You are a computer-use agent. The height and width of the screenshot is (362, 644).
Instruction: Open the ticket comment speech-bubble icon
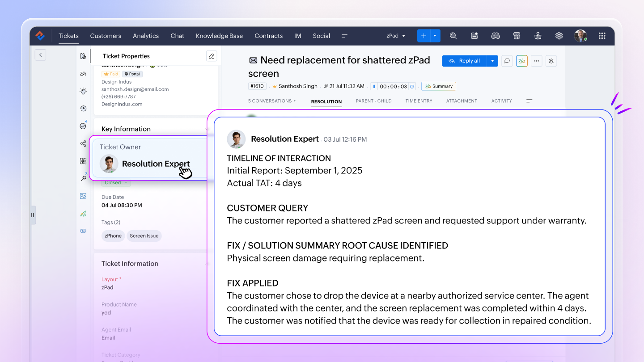tap(507, 61)
